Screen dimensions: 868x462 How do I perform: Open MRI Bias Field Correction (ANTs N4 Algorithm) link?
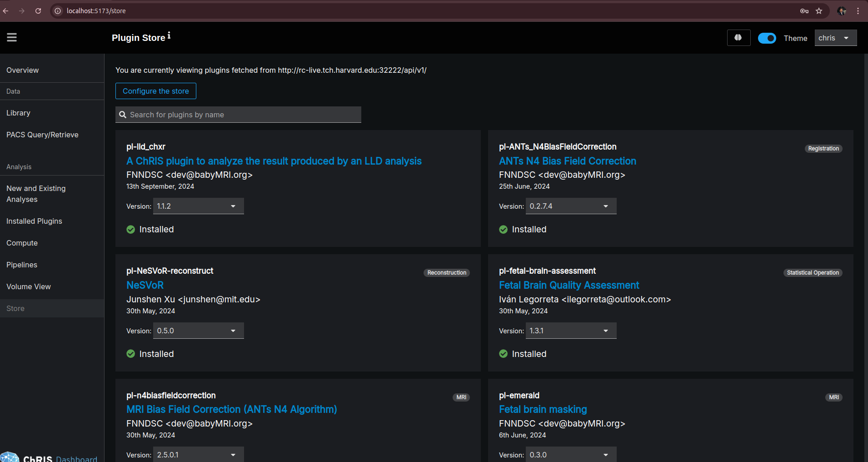(232, 409)
